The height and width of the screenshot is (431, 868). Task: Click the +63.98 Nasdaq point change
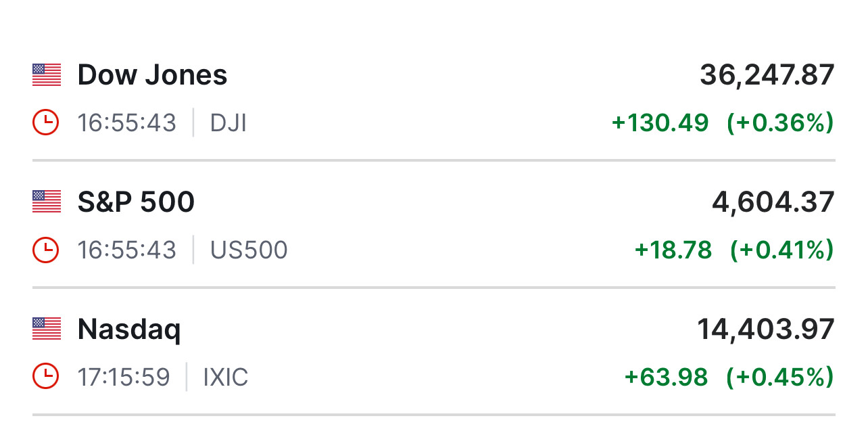666,377
